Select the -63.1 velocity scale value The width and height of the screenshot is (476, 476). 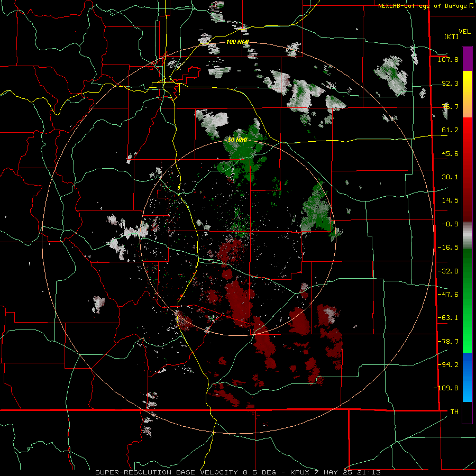tap(448, 318)
